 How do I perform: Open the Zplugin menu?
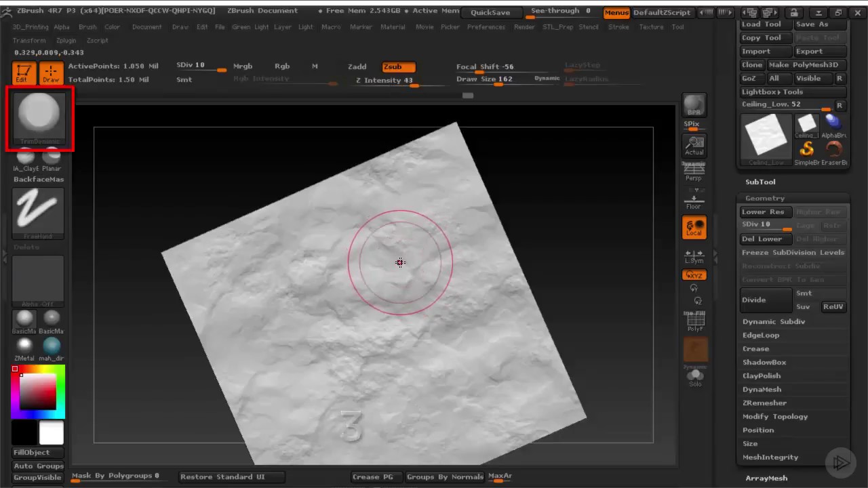pyautogui.click(x=66, y=41)
